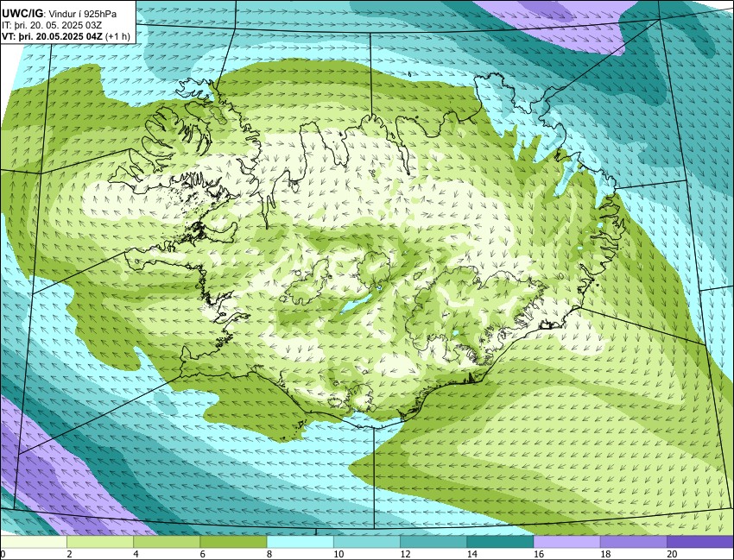Click the pale cream 0–2 legend swatch

(34, 542)
